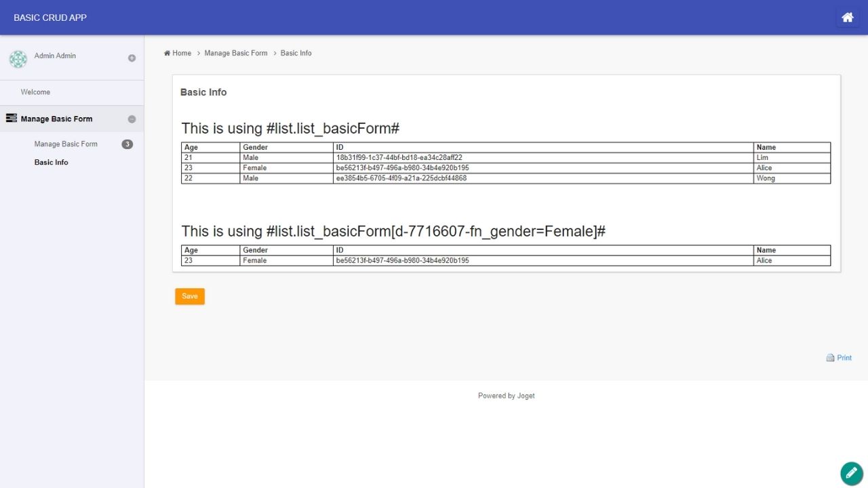Click Manage Basic Form breadcrumb link
This screenshot has height=488, width=868.
pos(235,54)
